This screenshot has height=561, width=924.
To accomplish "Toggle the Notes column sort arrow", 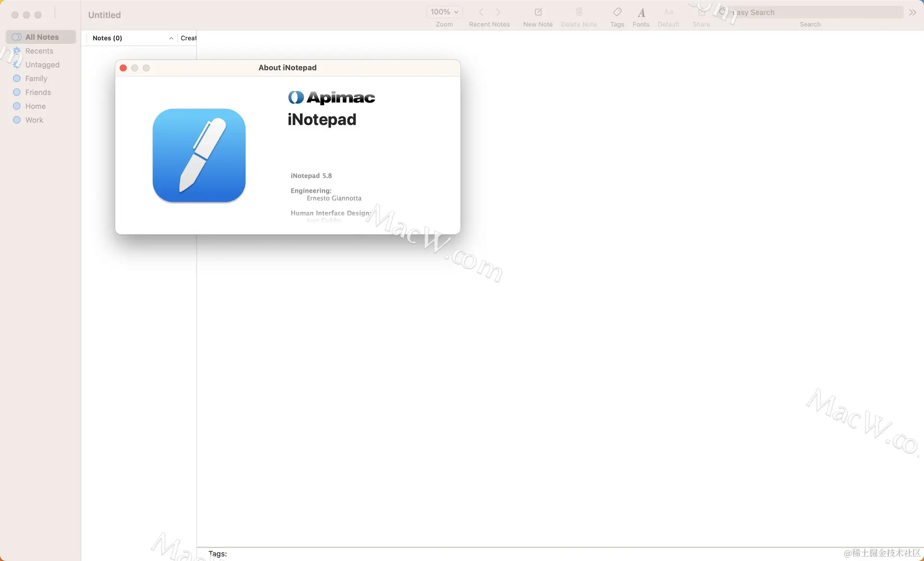I will click(171, 38).
